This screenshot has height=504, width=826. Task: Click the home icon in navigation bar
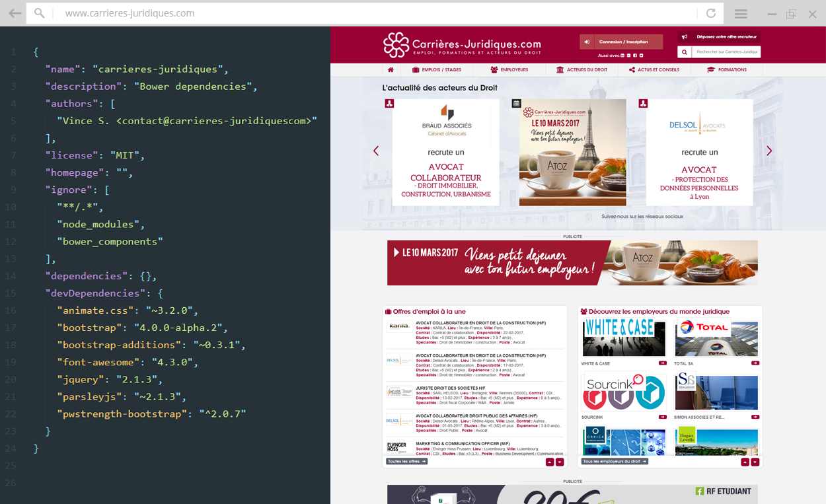(x=391, y=69)
